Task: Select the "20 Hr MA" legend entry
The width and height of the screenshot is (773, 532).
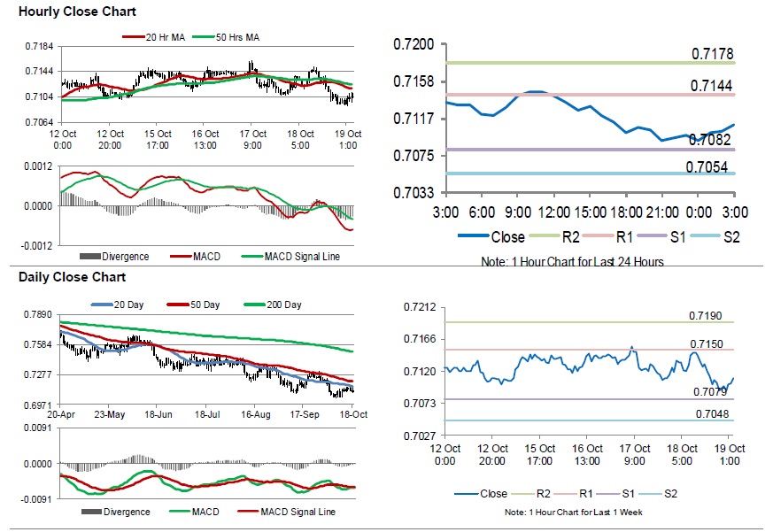Action: pyautogui.click(x=154, y=37)
